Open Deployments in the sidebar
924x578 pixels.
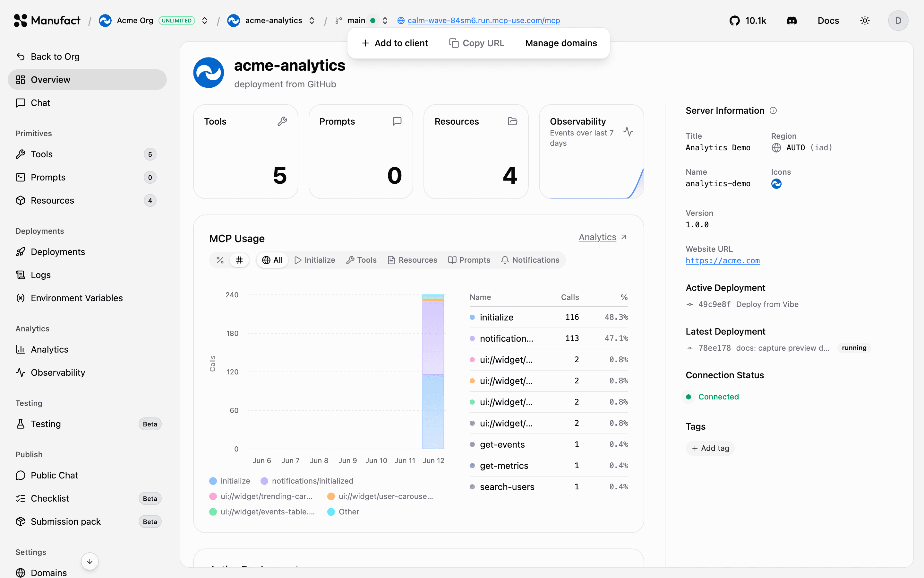click(x=87, y=252)
